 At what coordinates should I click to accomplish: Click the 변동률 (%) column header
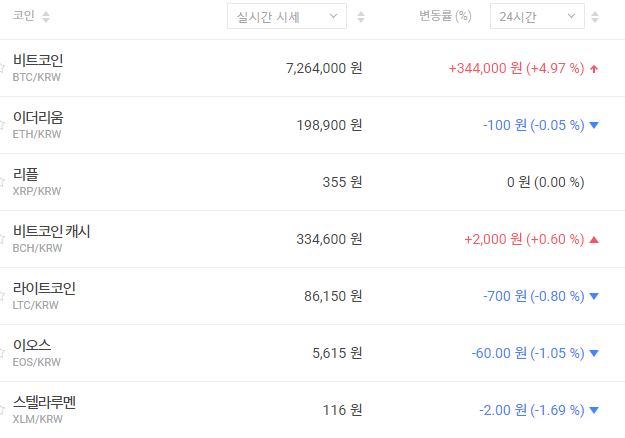click(445, 17)
